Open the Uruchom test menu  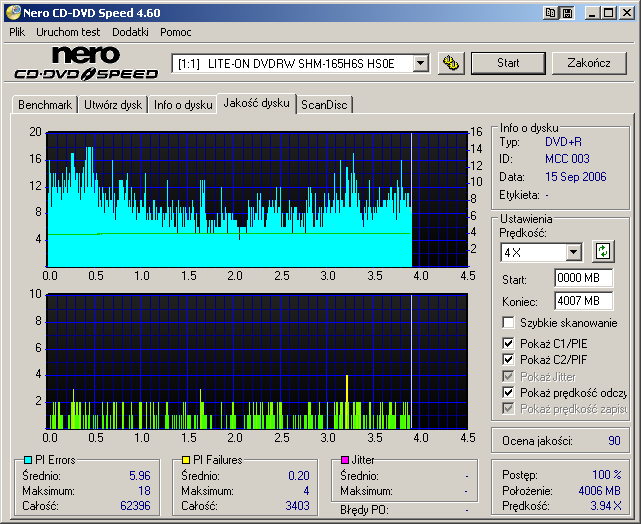pos(68,32)
